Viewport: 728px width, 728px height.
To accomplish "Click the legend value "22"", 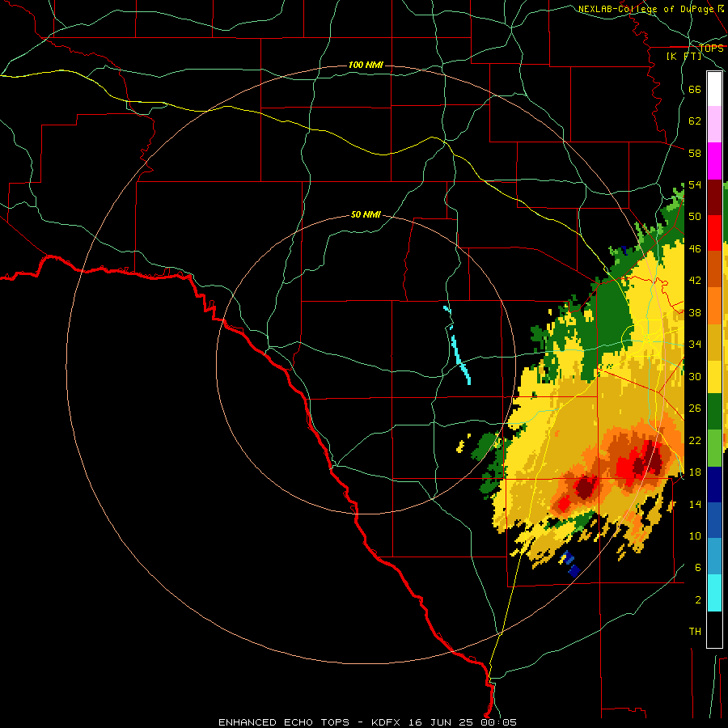I will pyautogui.click(x=695, y=440).
